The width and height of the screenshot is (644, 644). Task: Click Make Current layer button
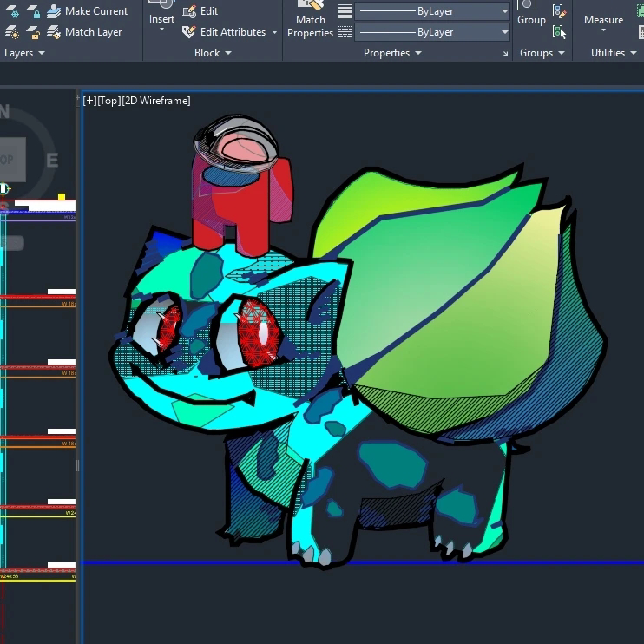point(87,11)
